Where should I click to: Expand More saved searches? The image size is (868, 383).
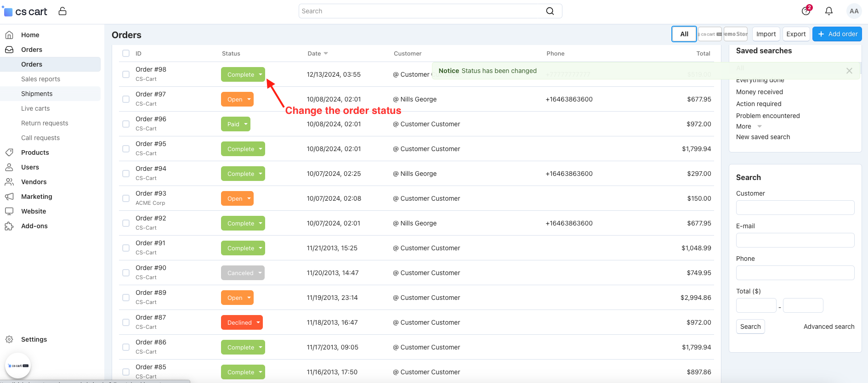749,126
